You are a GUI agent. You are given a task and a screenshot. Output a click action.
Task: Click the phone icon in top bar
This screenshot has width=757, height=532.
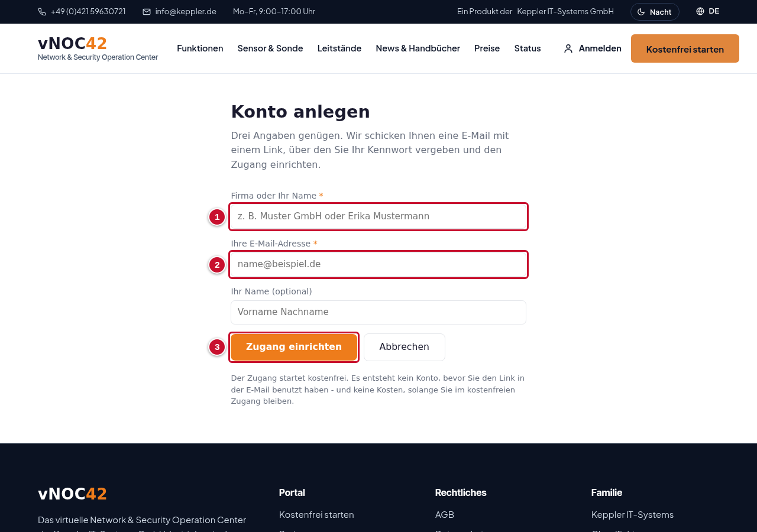42,12
